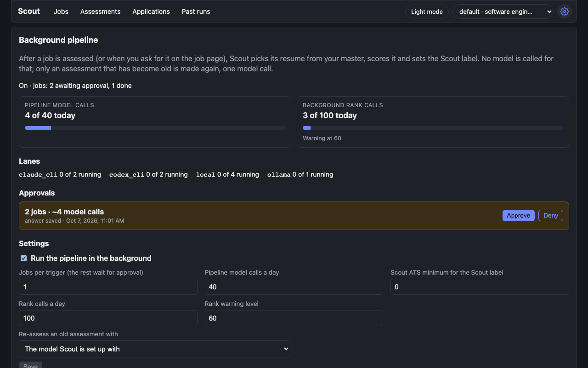
Task: Click the Scout logo link
Action: [29, 11]
